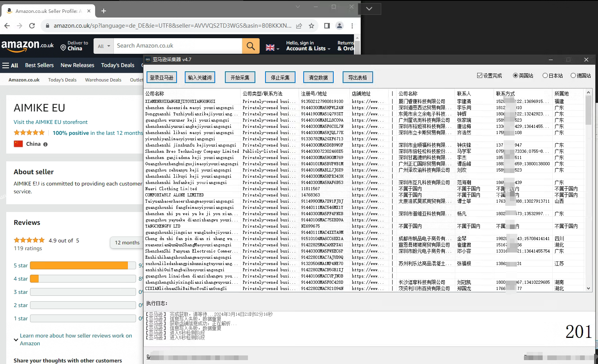
Task: Open the All hamburger menu
Action: (x=10, y=65)
